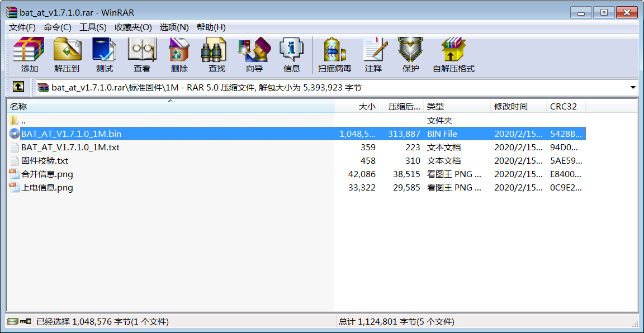Click the 38,515 packed size cell
The height and width of the screenshot is (333, 644).
(x=406, y=174)
